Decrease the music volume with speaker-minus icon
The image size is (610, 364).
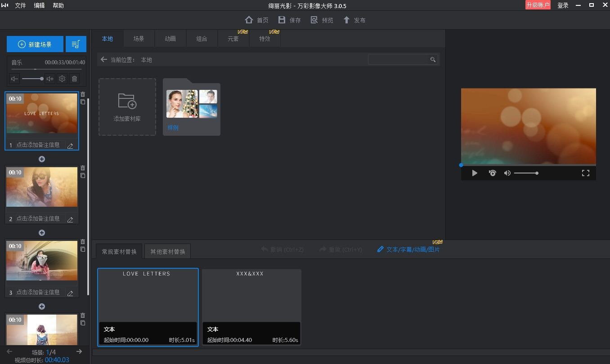click(x=15, y=79)
